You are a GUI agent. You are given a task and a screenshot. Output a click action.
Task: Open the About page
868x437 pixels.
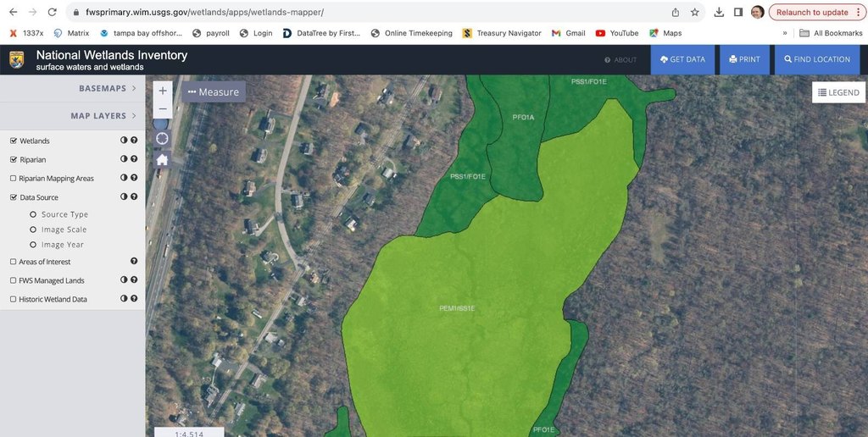(620, 60)
